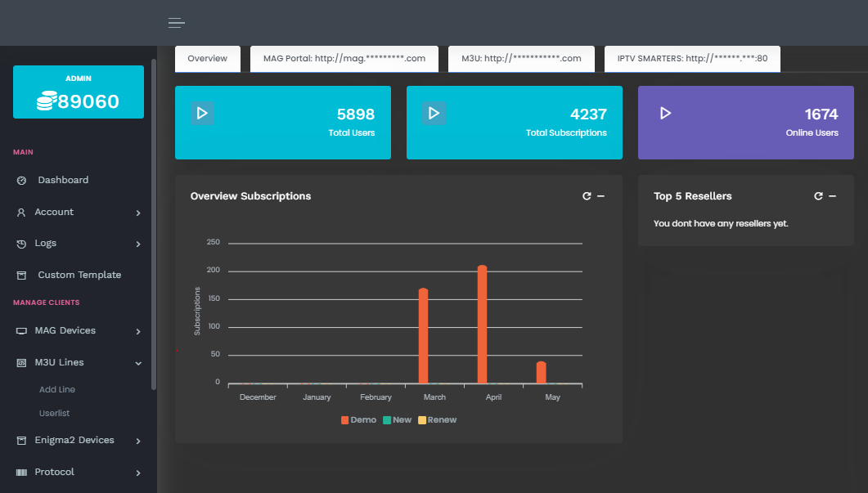Toggle Demo series in chart legend
The width and height of the screenshot is (868, 493).
point(358,419)
